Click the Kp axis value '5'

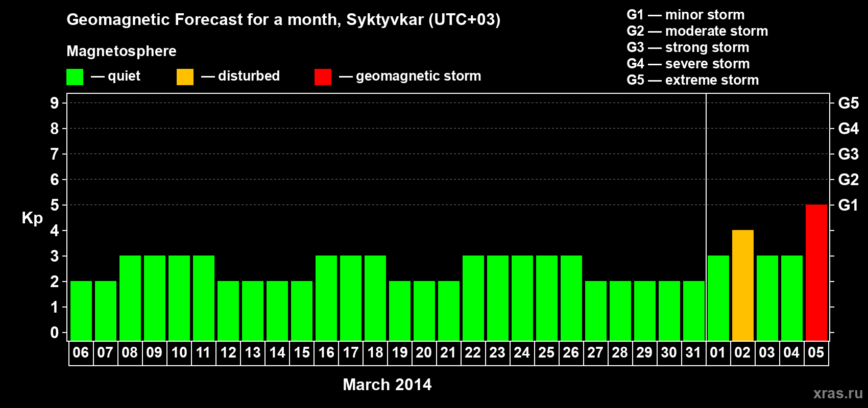coord(55,205)
